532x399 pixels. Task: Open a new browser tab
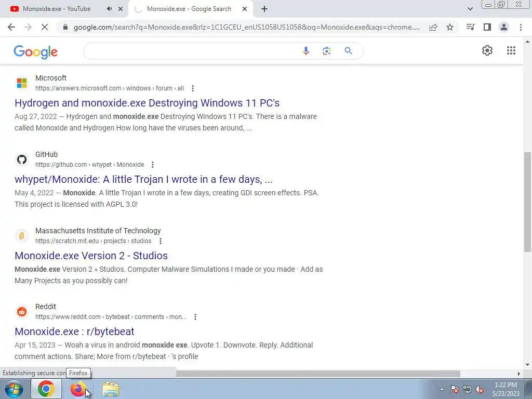click(264, 9)
